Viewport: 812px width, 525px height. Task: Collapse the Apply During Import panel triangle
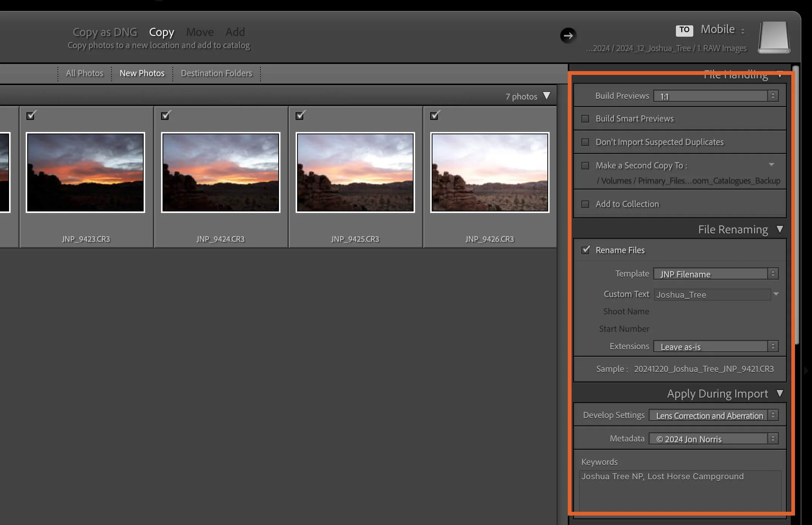coord(779,393)
